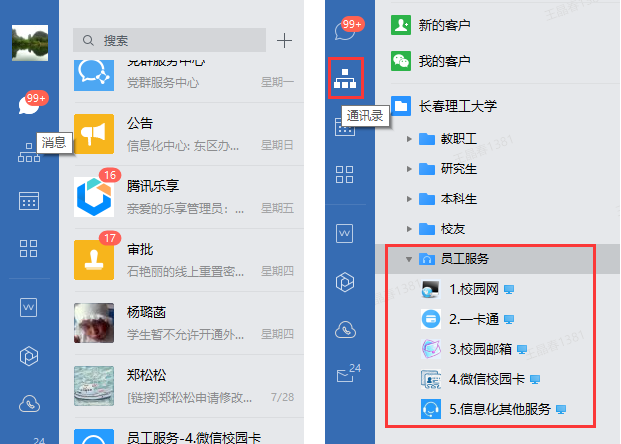Expand the 本科生 folder arrow
Viewport: 621px width, 444px height.
click(x=409, y=199)
